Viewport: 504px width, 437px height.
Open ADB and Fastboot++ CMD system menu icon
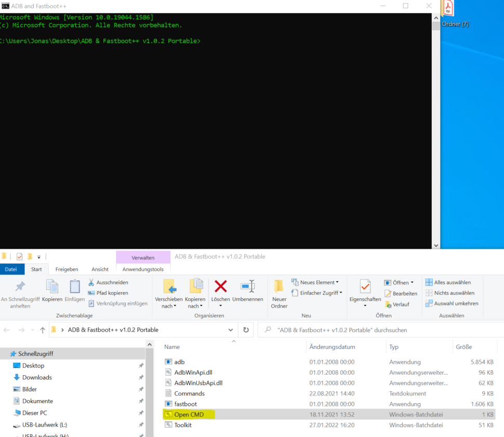click(6, 6)
